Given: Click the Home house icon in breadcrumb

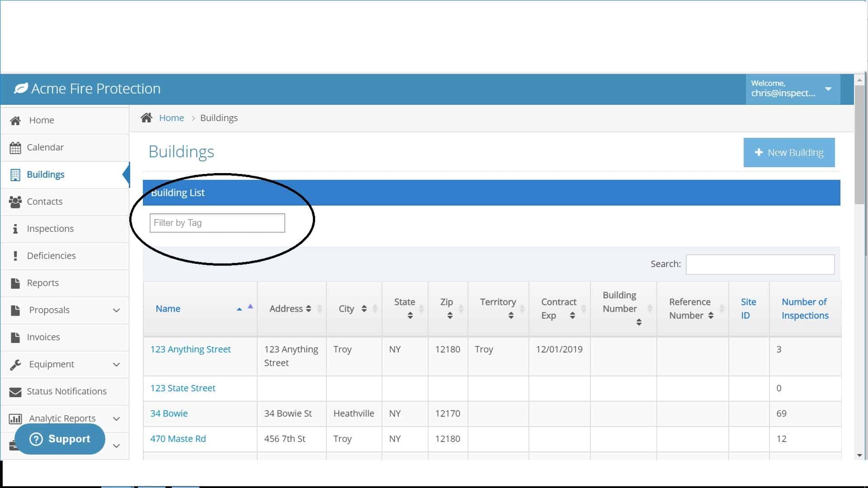Looking at the screenshot, I should click(146, 118).
